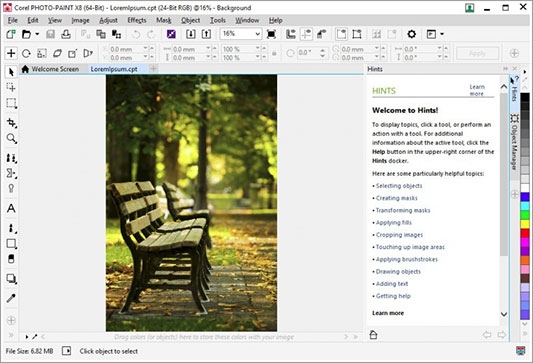533x363 pixels.
Task: Toggle the lock ratio padlock icon
Action: (274, 53)
